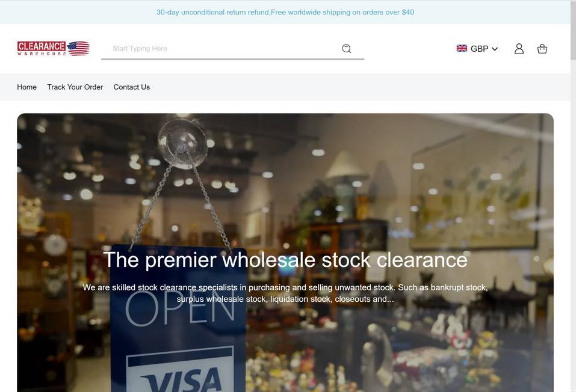
Task: Open Track Your Order page
Action: click(75, 87)
